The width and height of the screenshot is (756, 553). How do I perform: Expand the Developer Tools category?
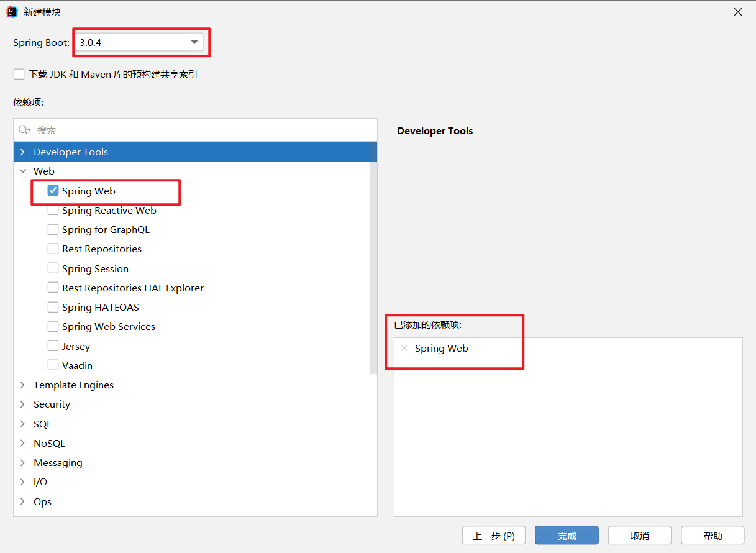point(23,152)
